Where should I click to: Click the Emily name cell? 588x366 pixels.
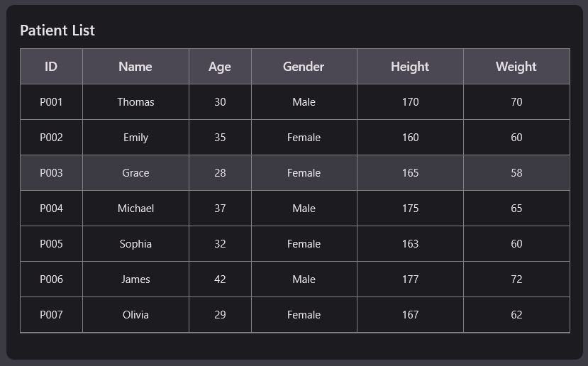coord(135,138)
